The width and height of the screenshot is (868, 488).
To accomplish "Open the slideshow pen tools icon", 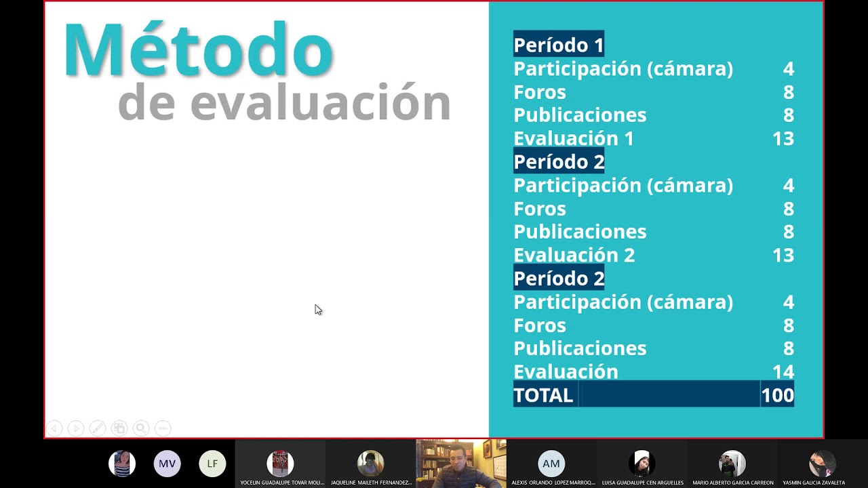I will (x=98, y=428).
